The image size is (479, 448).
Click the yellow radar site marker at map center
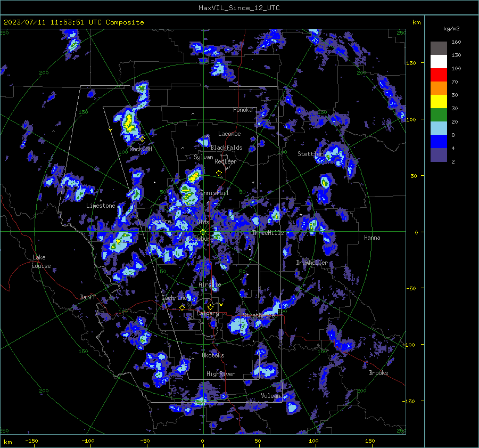[203, 232]
